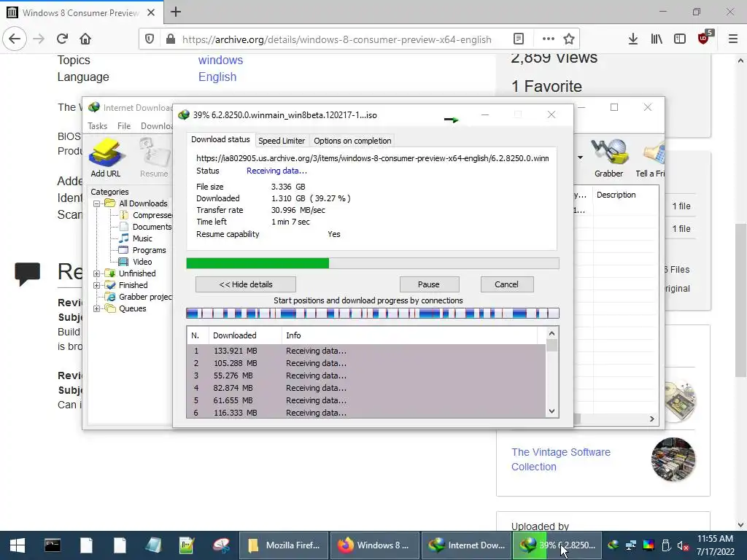The width and height of the screenshot is (747, 560).
Task: Select connection 4 row with 82.874 MB
Action: (x=366, y=388)
